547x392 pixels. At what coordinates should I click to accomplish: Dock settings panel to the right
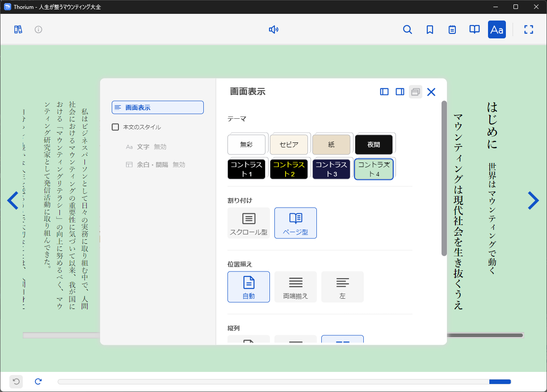coord(400,92)
